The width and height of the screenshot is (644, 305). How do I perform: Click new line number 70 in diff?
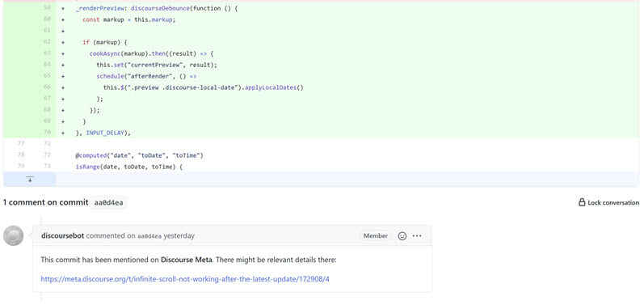(47, 133)
